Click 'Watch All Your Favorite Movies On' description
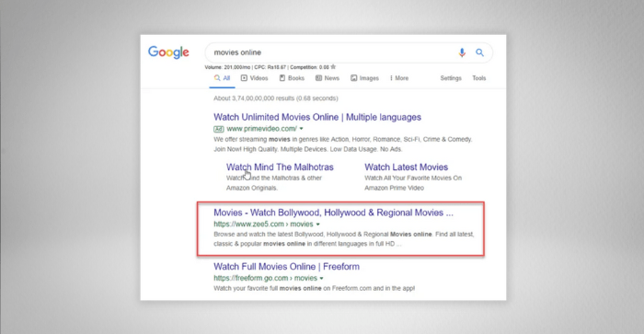This screenshot has width=644, height=334. [413, 178]
